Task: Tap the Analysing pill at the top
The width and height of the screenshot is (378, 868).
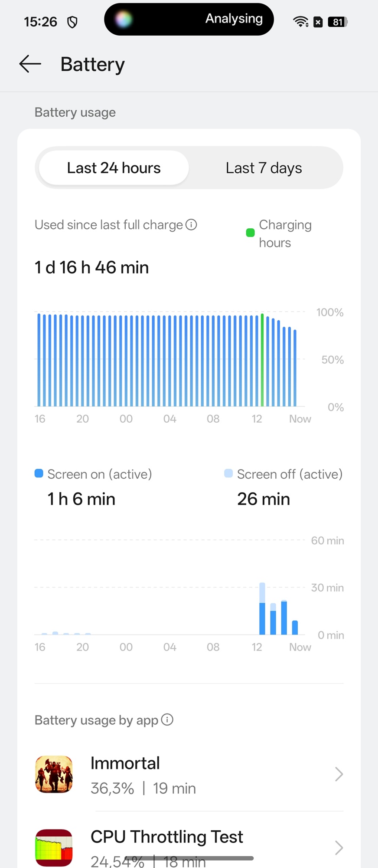Action: click(x=189, y=20)
